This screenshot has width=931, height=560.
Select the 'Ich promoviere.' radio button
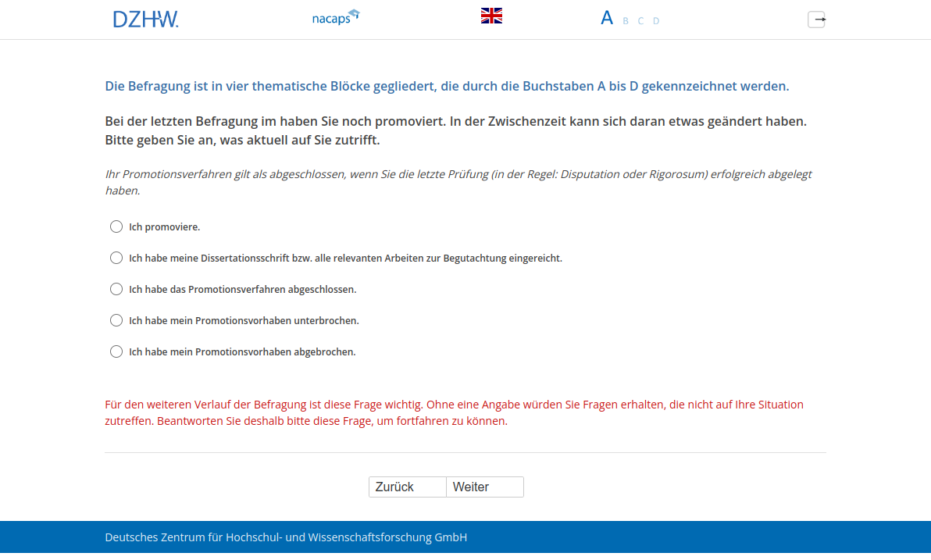coord(116,226)
